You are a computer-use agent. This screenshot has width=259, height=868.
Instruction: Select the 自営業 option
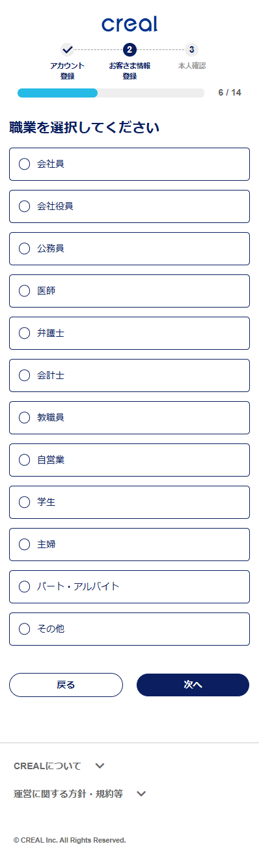point(129,460)
